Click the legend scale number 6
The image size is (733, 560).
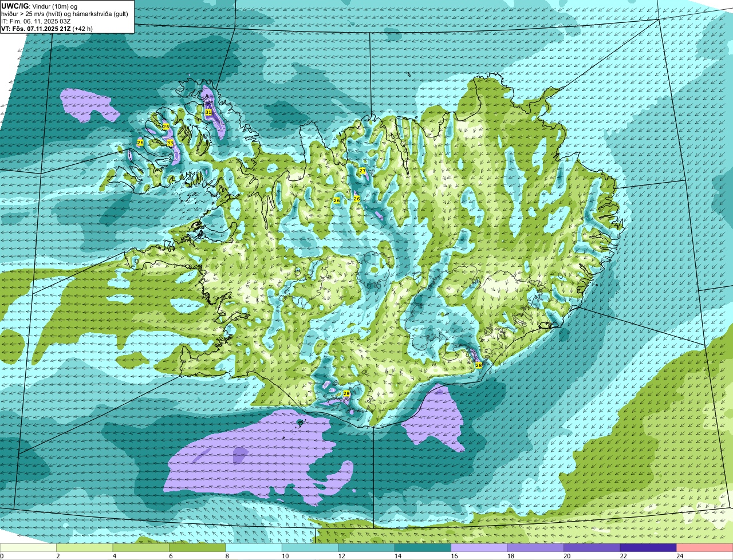[170, 556]
